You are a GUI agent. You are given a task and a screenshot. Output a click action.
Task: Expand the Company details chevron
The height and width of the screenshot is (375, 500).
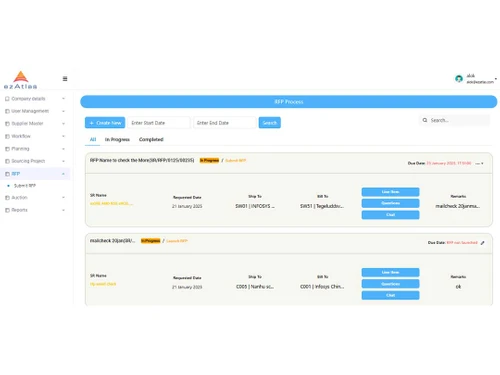(63, 99)
